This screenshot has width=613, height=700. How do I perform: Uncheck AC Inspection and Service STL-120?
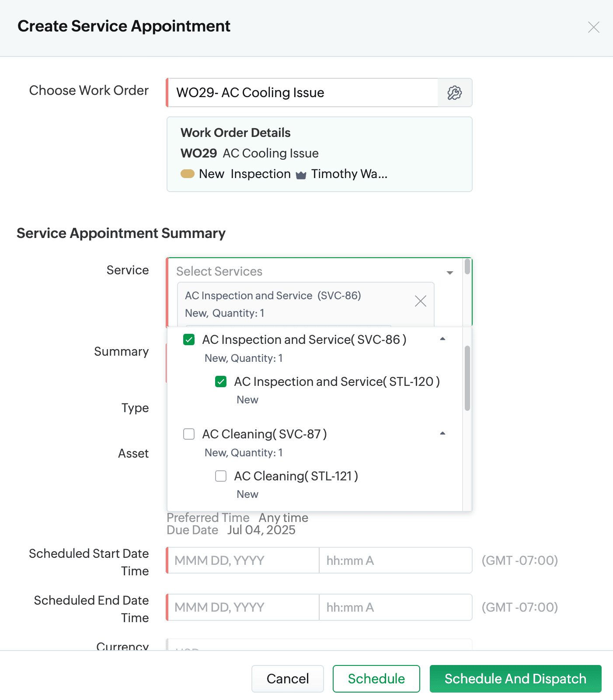(221, 381)
